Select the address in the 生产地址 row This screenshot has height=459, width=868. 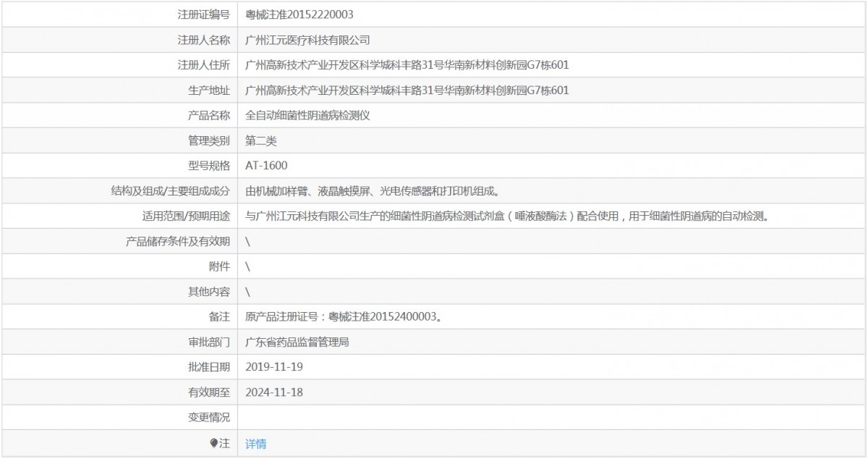407,90
